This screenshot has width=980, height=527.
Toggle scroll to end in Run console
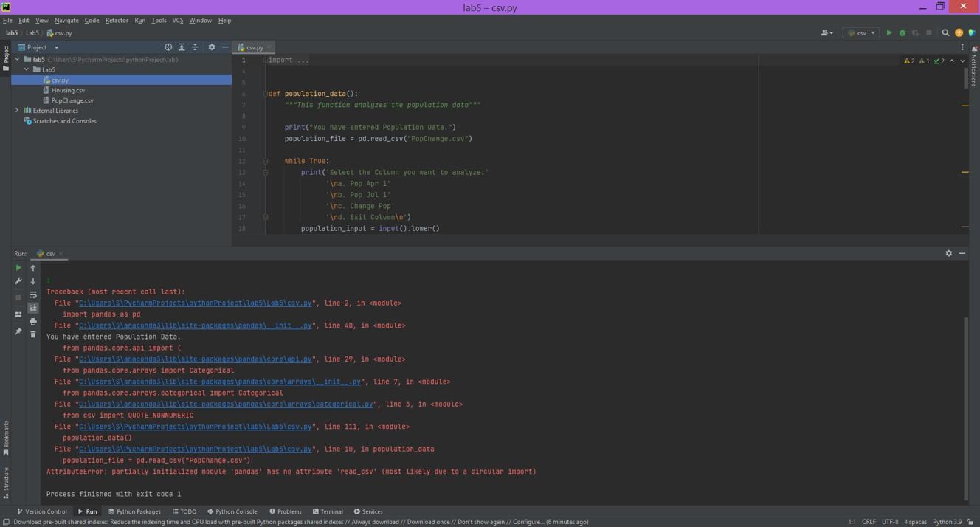coord(33,308)
